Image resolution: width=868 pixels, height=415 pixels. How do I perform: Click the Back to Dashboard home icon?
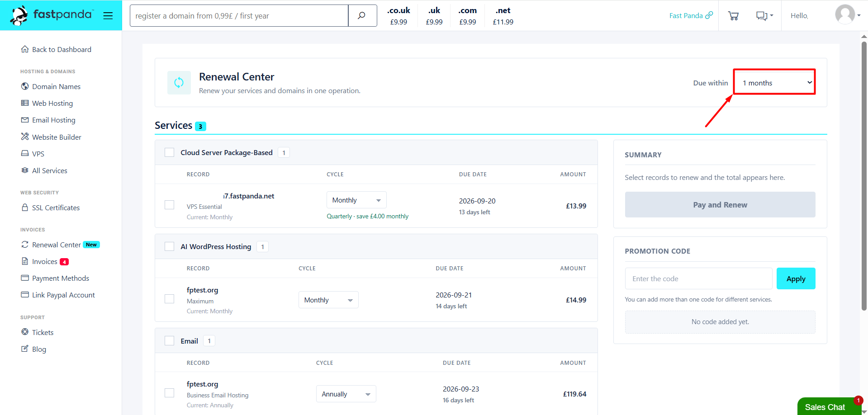(25, 49)
